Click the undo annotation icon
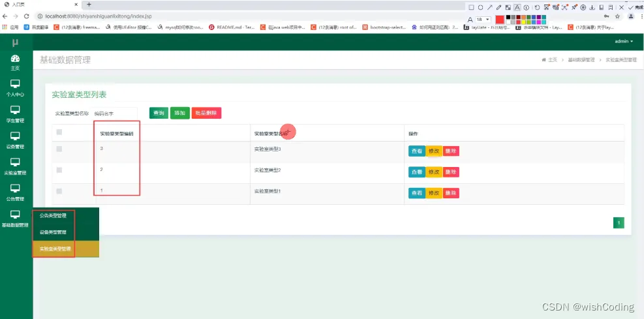Image resolution: width=644 pixels, height=319 pixels. click(x=537, y=7)
